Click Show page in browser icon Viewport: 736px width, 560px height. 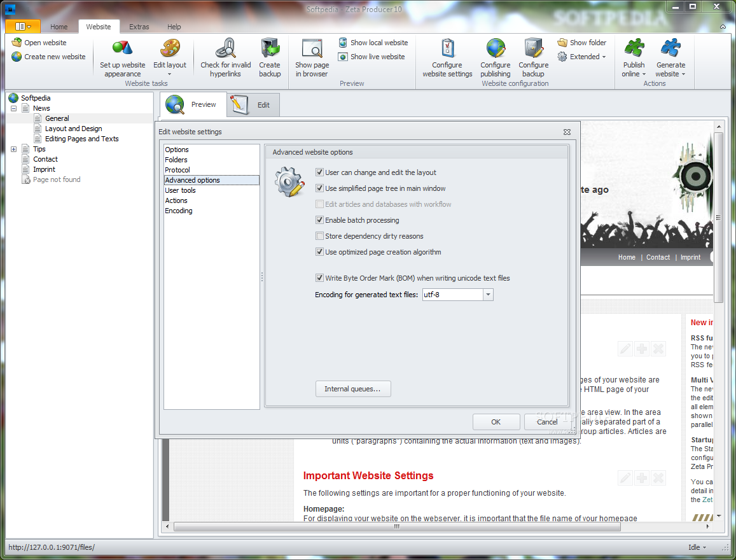[312, 48]
